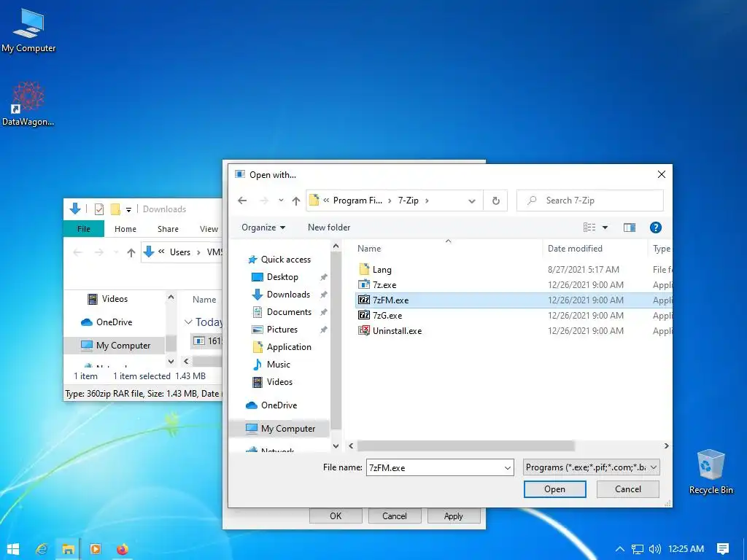Click OK in the background dialog
This screenshot has height=560, width=747.
point(336,516)
